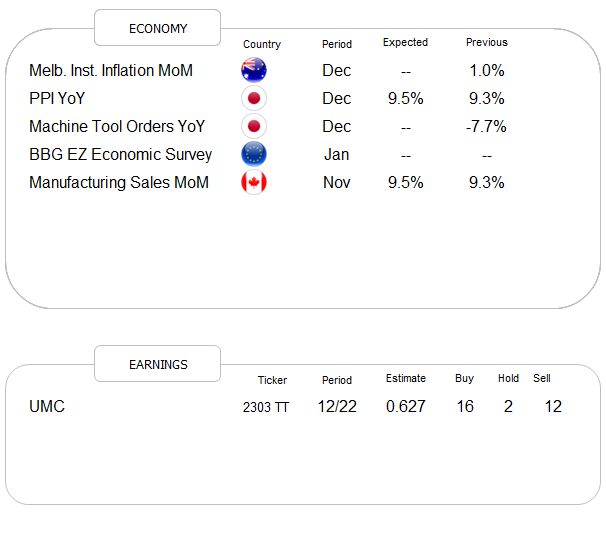Screen dimensions: 606x533
Task: Click the 12/22 earnings period
Action: [x=337, y=406]
